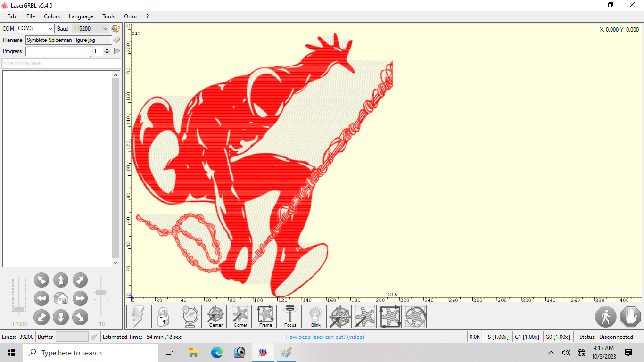The image size is (644, 362).
Task: Open File Explorer from the taskbar
Action: [x=193, y=353]
